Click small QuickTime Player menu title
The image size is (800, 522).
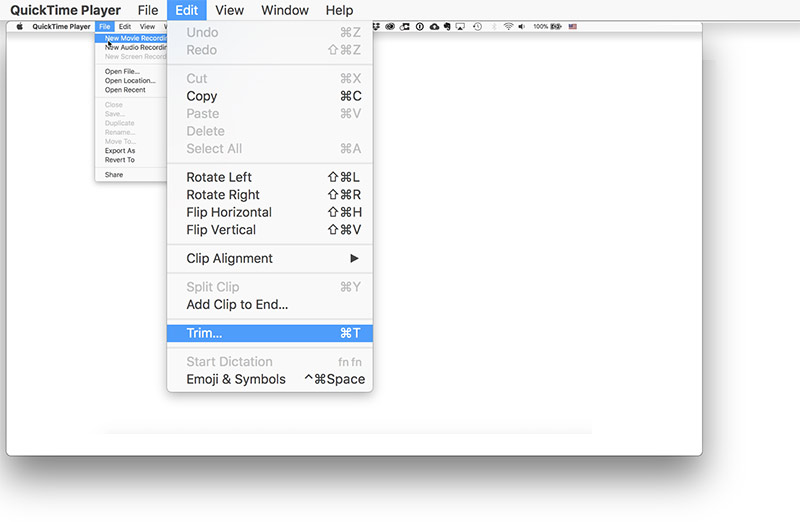pos(61,27)
